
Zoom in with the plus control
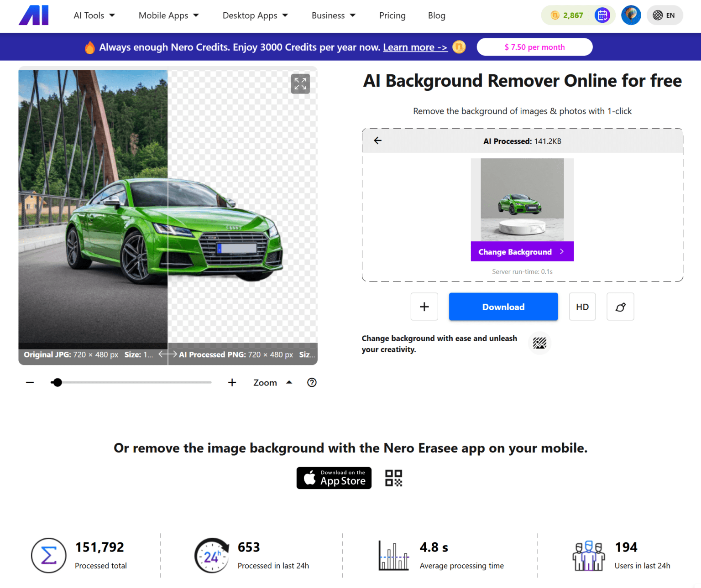tap(232, 382)
